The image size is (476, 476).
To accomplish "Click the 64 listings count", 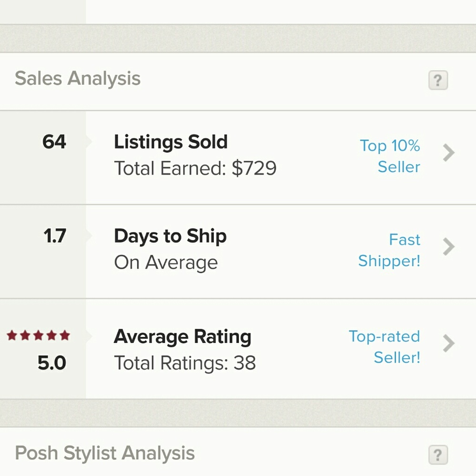I will (x=54, y=142).
